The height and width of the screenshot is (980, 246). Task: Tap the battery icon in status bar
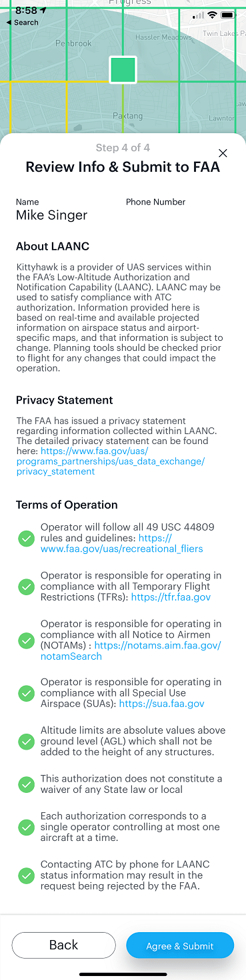pos(228,15)
